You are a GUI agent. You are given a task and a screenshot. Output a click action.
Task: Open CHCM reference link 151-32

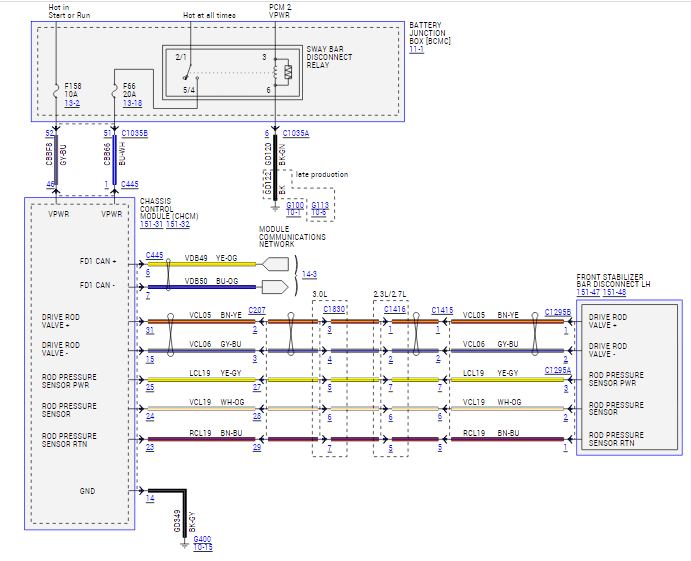178,224
